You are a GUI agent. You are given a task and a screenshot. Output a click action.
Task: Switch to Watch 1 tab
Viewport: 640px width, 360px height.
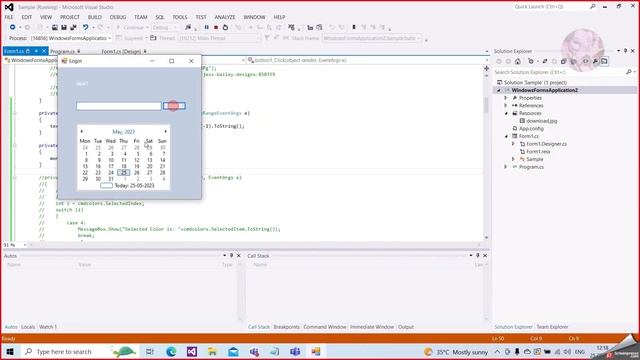click(48, 327)
